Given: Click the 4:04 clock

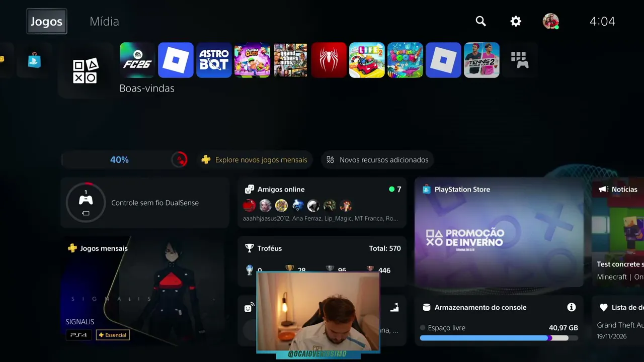Looking at the screenshot, I should 602,21.
